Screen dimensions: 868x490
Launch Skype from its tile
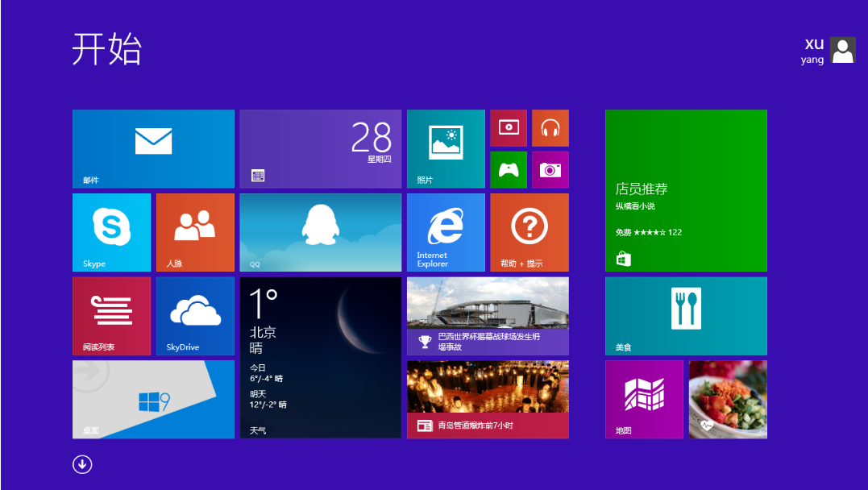click(x=111, y=232)
